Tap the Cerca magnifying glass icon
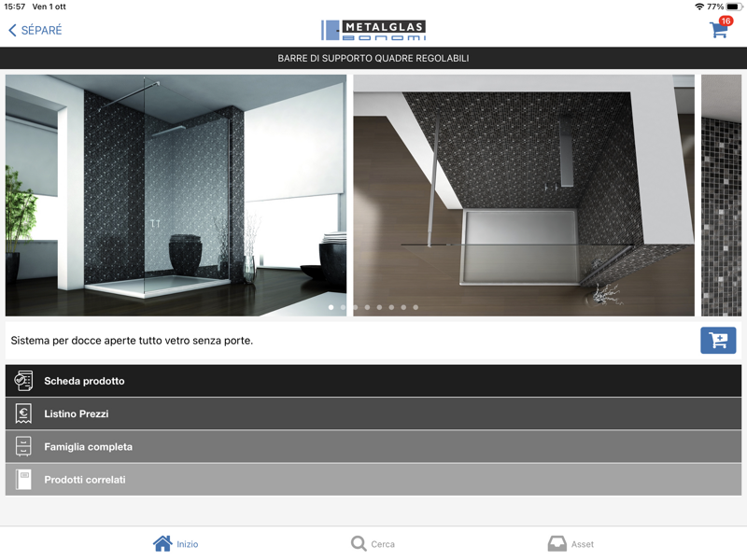Viewport: 747px width, 560px height. point(359,543)
